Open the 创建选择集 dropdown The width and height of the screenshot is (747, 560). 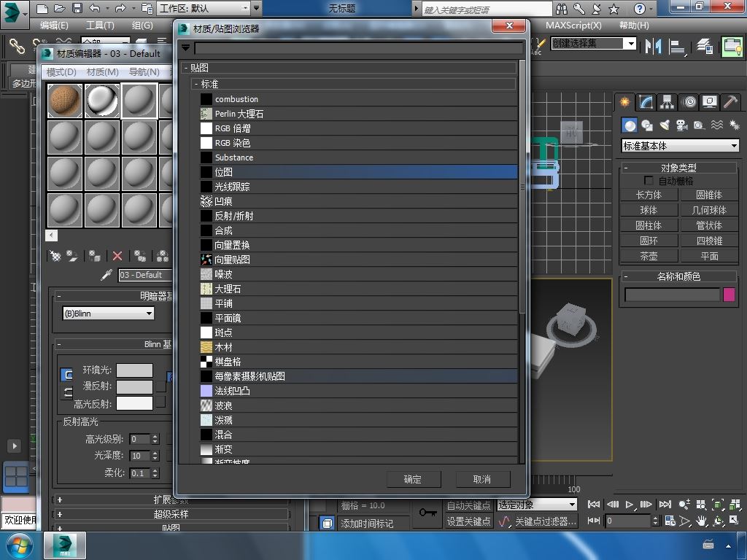(593, 44)
